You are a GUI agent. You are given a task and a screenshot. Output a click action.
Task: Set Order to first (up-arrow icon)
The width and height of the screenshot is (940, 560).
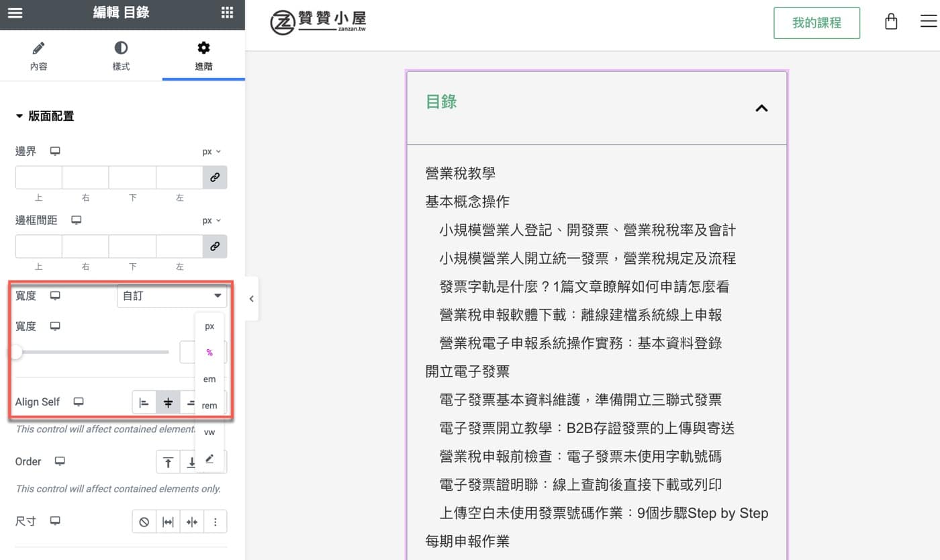click(168, 462)
